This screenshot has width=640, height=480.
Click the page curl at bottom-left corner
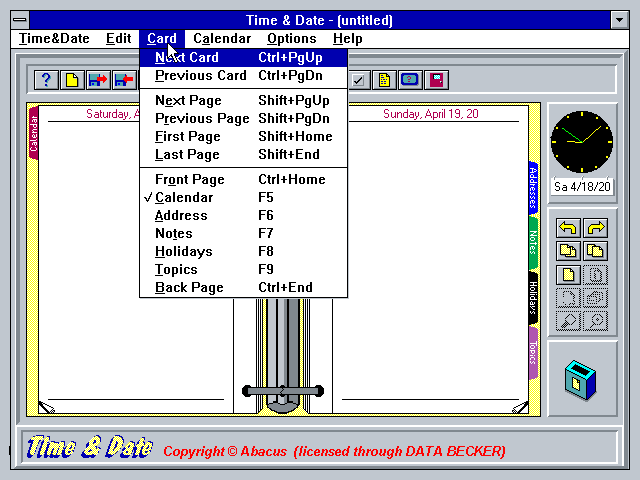tap(46, 407)
